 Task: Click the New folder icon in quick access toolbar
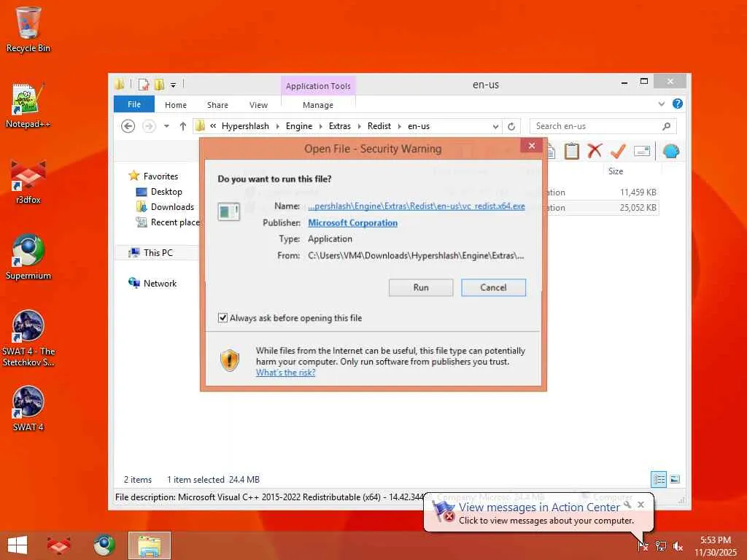coord(158,85)
